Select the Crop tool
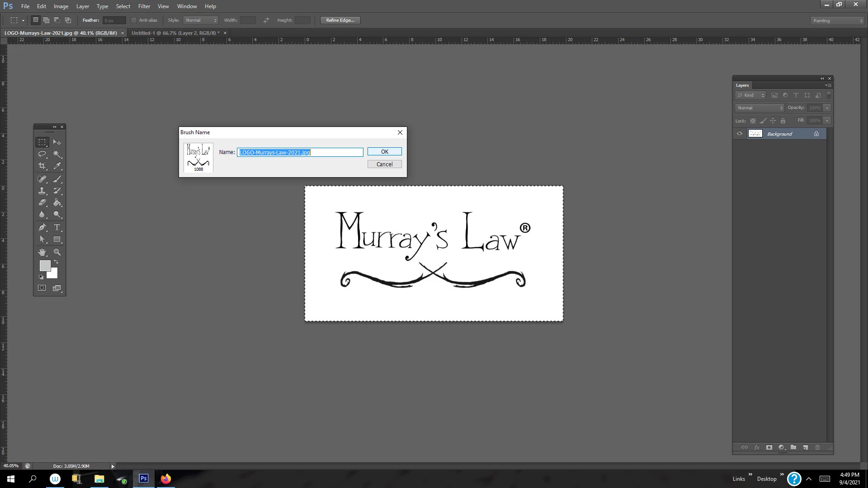The width and height of the screenshot is (868, 488). coord(42,166)
